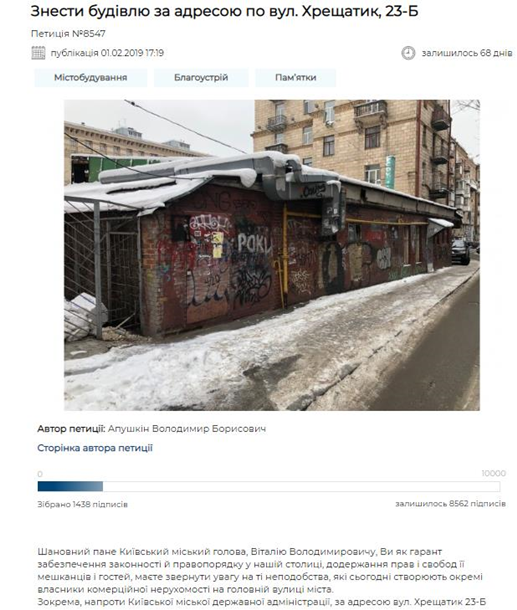Click the публікація 01.02.2019 17:19 date text
The height and width of the screenshot is (610, 517).
pyautogui.click(x=107, y=53)
